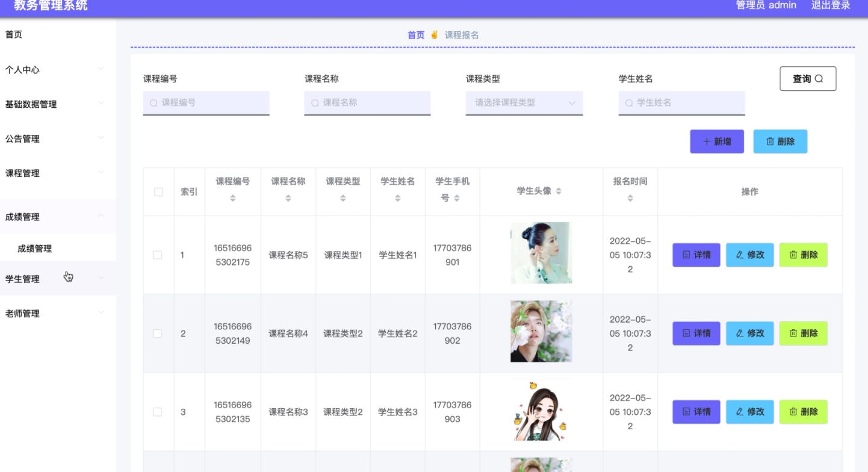Click 学生姓名1 avatar thumbnail
This screenshot has width=868, height=472.
541,253
